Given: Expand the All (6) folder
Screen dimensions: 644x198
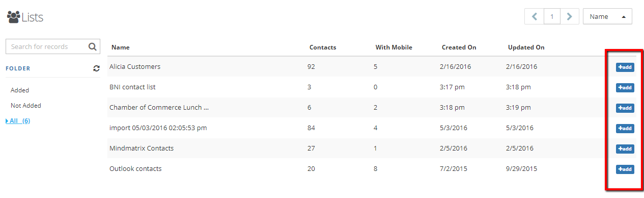Looking at the screenshot, I should point(18,121).
